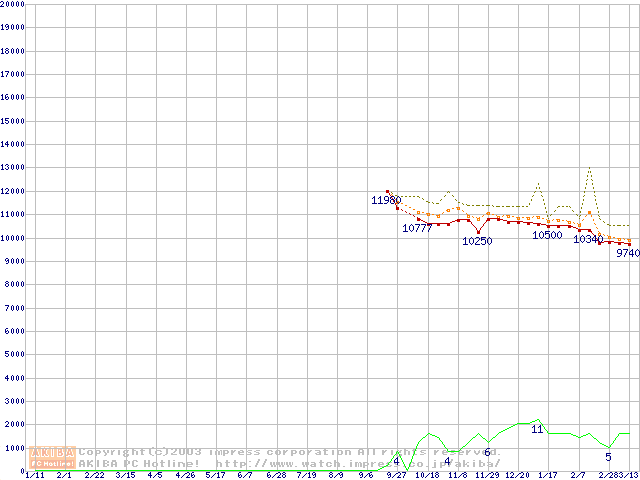Select the 1/11 date on the x-axis
The height and width of the screenshot is (480, 640).
point(33,475)
